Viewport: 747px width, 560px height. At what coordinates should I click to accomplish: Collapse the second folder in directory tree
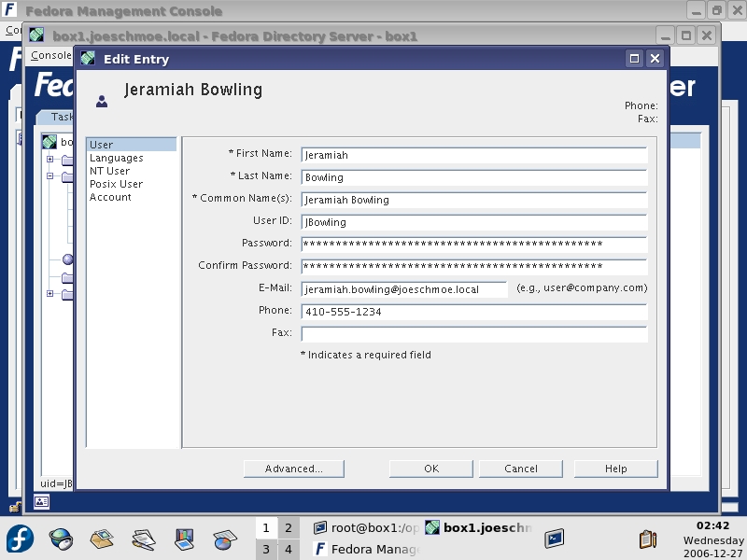point(50,176)
